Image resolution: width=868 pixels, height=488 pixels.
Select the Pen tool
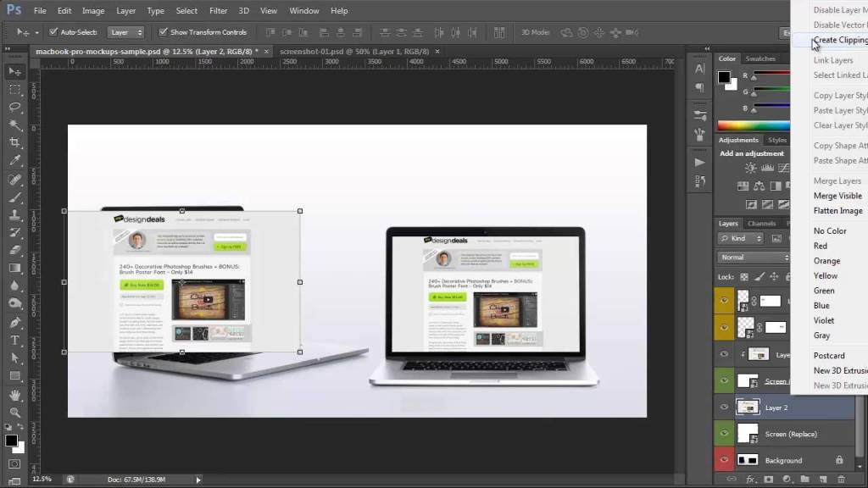click(15, 323)
